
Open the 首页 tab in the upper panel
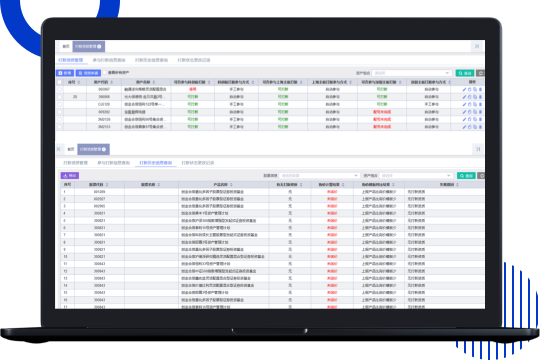(66, 47)
